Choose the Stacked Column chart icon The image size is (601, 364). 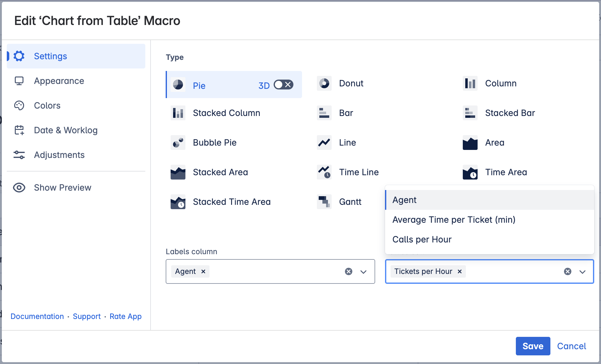tap(178, 113)
